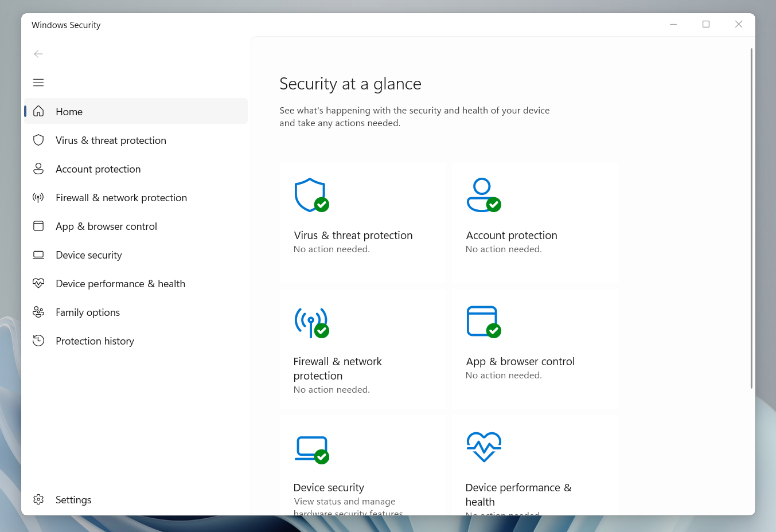Click the vertical scrollbar on the right

pos(751,218)
